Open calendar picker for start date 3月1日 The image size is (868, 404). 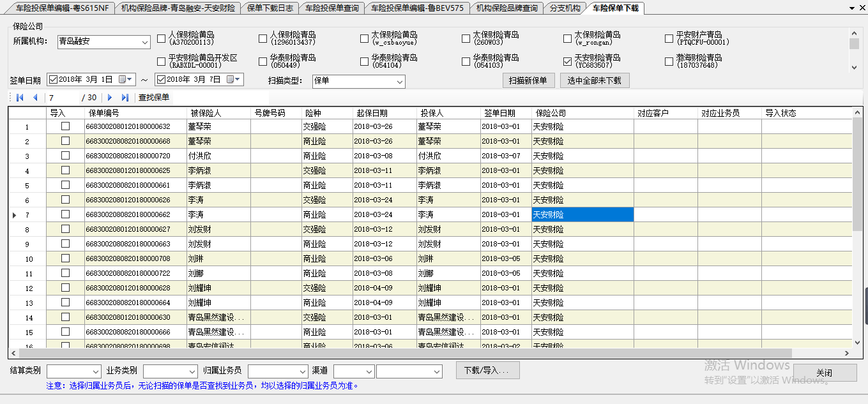point(125,80)
